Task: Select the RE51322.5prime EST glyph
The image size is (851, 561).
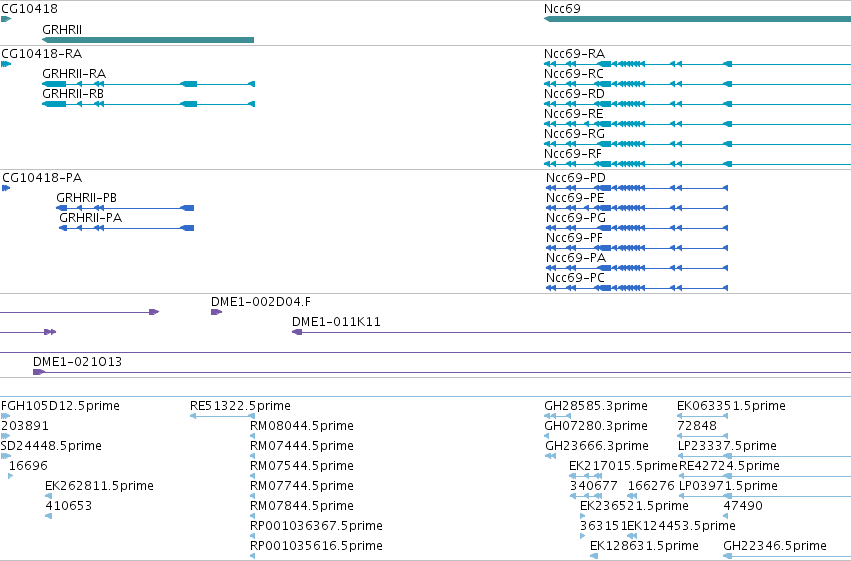Action: tap(223, 416)
